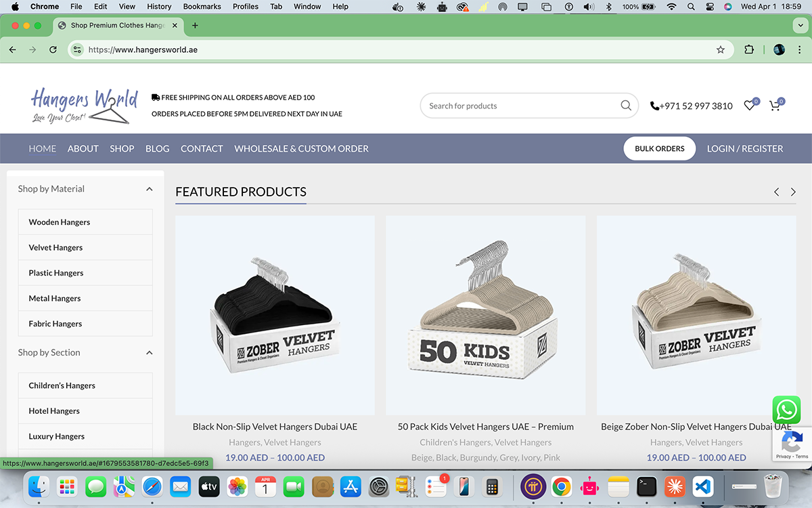812x508 pixels.
Task: Collapse the Shop by Material section
Action: tap(149, 189)
